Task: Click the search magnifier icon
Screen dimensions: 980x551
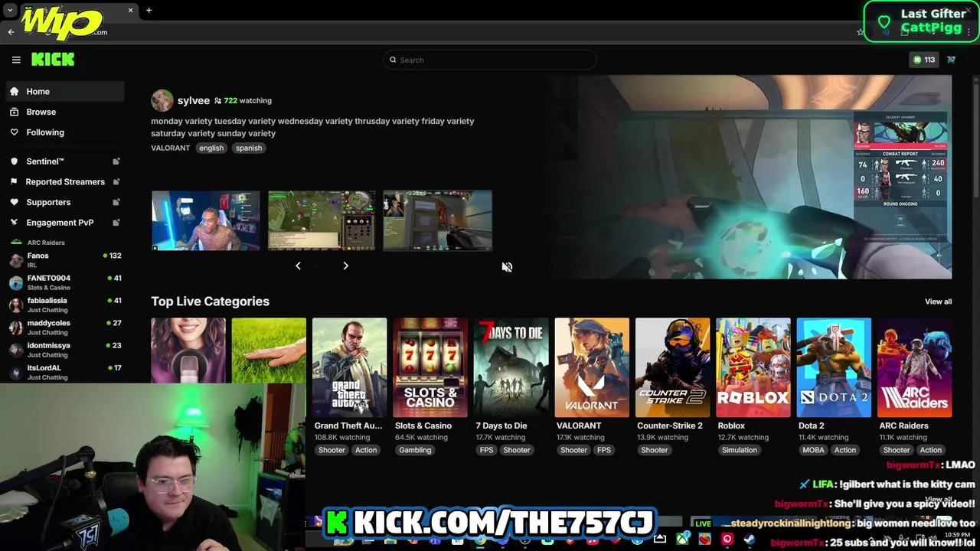Action: [x=393, y=60]
